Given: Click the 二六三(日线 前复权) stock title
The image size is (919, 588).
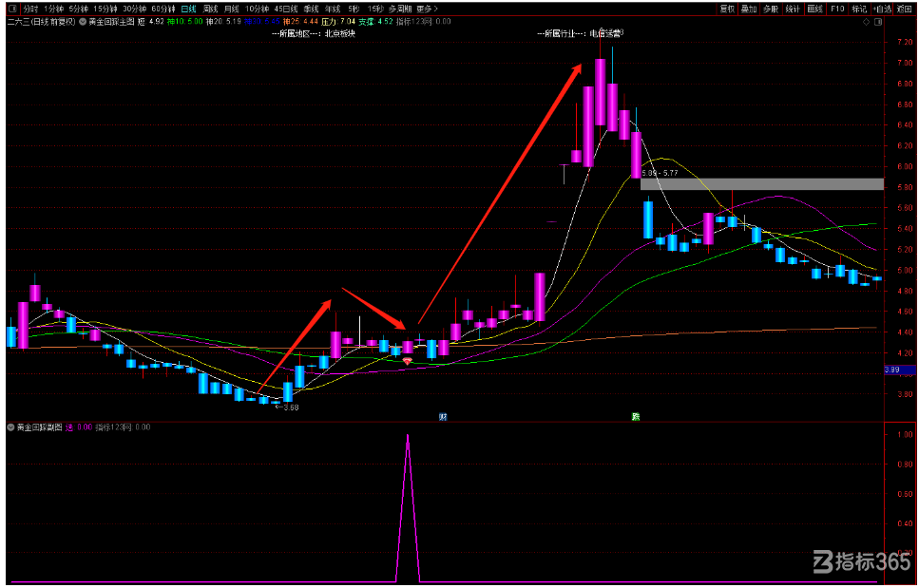Looking at the screenshot, I should [x=42, y=22].
